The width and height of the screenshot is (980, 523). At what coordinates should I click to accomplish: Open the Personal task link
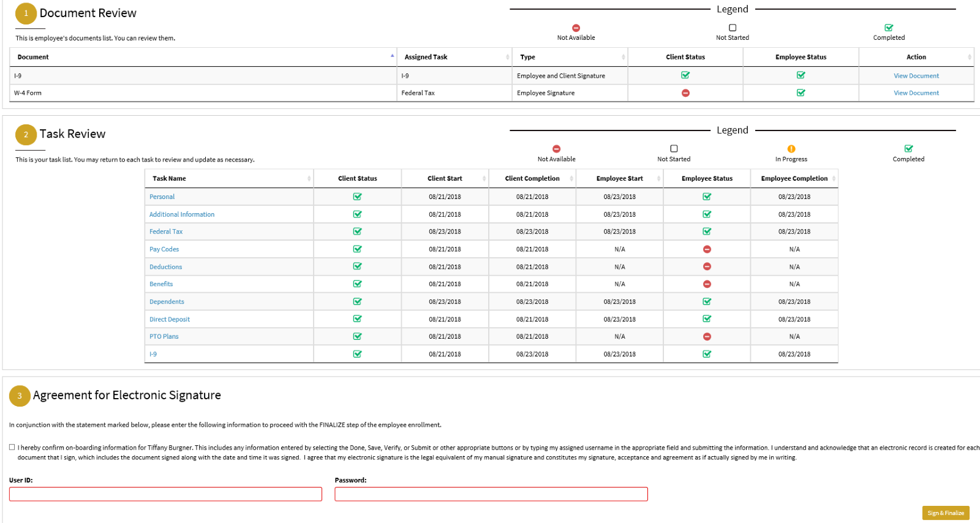pos(162,197)
